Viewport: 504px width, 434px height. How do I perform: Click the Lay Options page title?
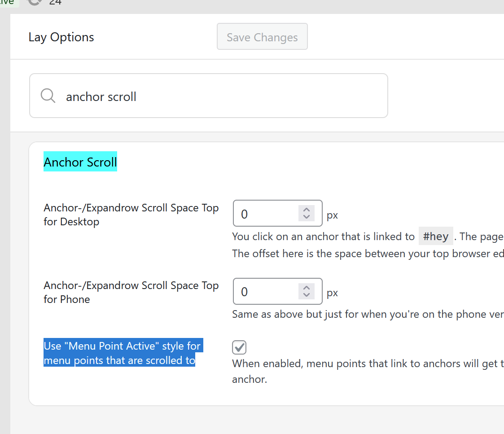(61, 37)
